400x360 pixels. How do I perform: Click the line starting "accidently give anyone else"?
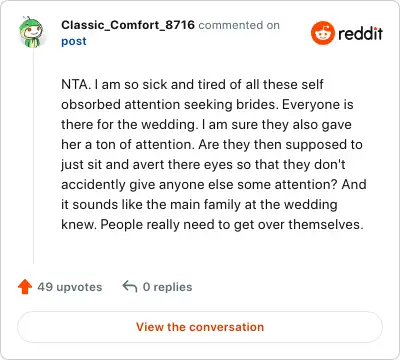coord(214,185)
